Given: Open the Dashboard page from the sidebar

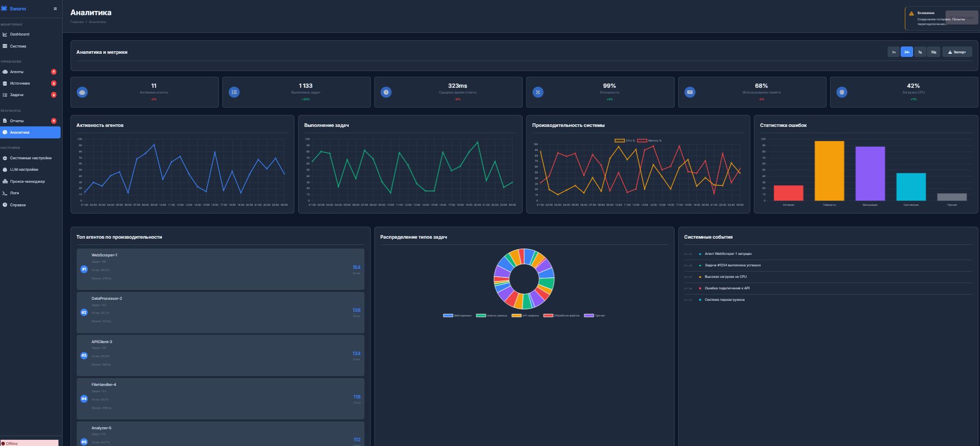Looking at the screenshot, I should (x=19, y=34).
